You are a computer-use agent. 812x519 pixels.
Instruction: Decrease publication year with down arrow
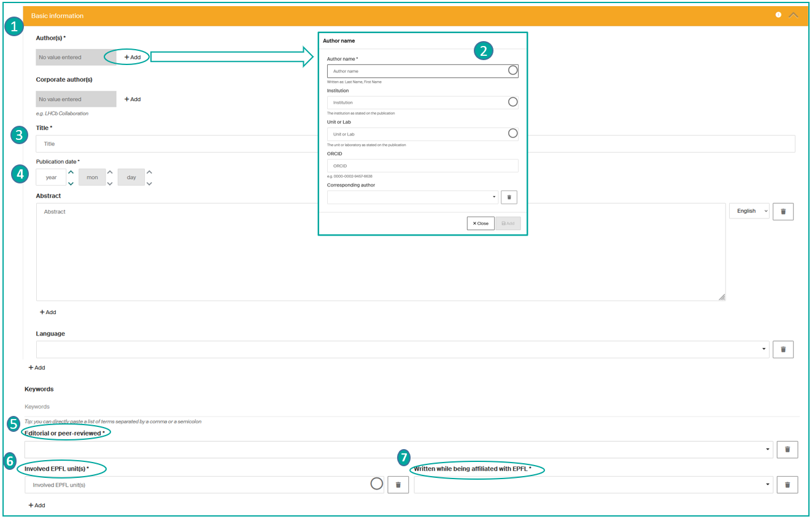click(x=71, y=183)
